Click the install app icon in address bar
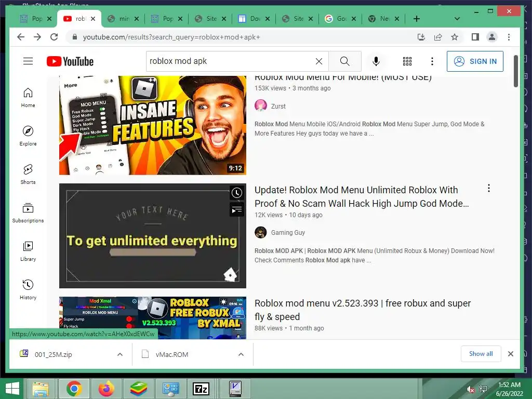The height and width of the screenshot is (399, 532). [x=421, y=37]
